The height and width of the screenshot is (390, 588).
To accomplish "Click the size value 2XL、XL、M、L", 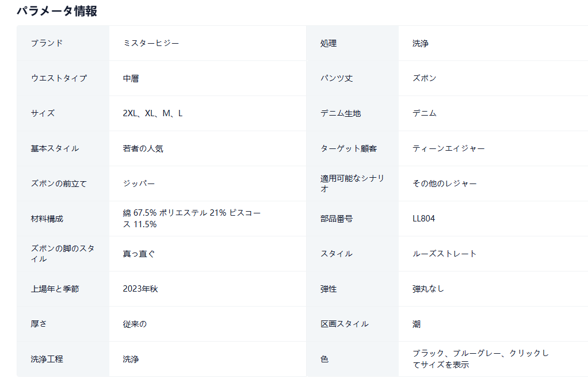I will pyautogui.click(x=152, y=113).
